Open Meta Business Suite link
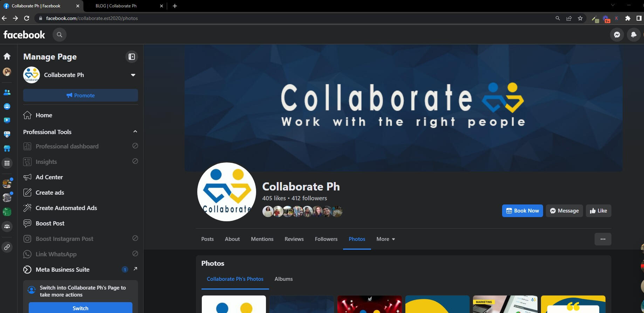 point(62,270)
